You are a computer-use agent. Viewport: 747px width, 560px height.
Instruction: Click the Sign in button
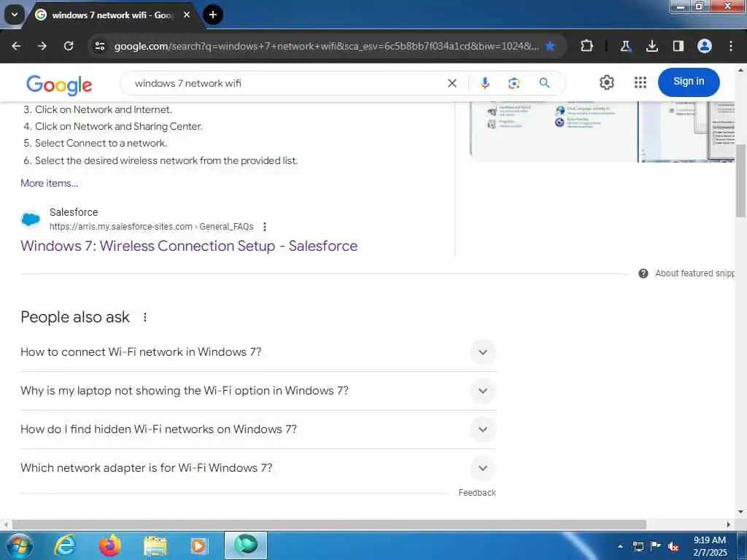[x=689, y=82]
